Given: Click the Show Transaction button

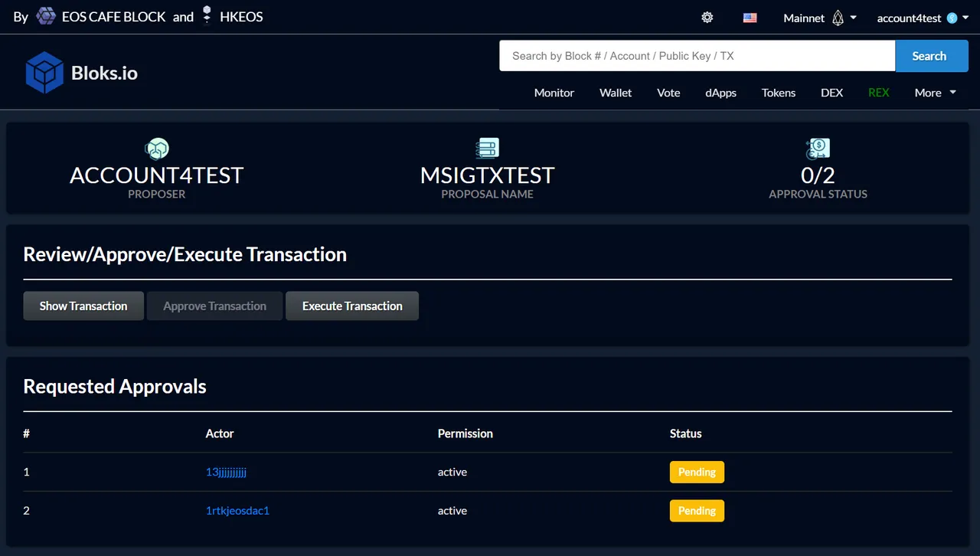Looking at the screenshot, I should pyautogui.click(x=83, y=306).
